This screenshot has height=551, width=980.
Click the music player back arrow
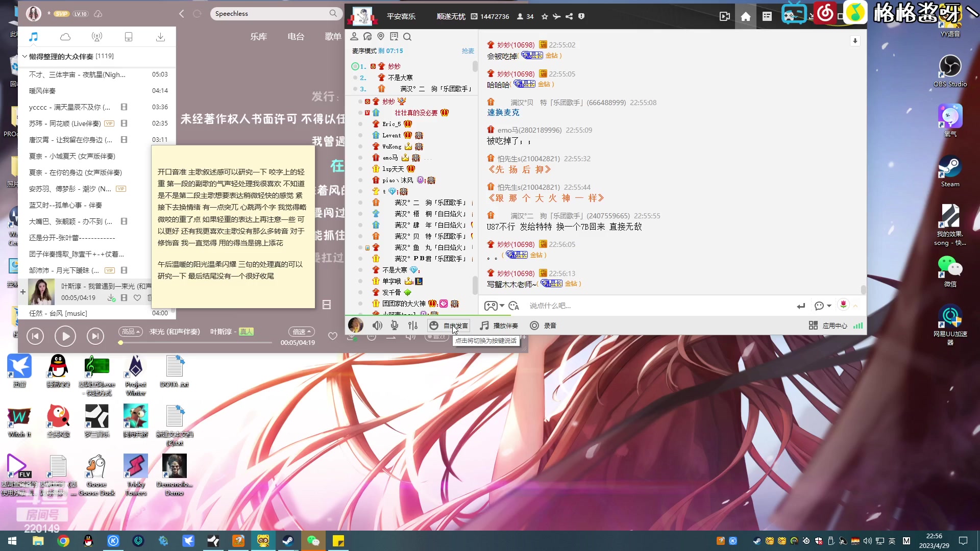182,14
